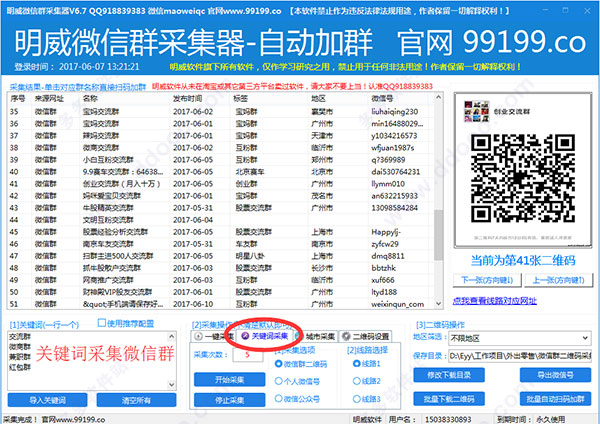Click the 开始采集 button
This screenshot has width=600, height=424.
click(229, 379)
